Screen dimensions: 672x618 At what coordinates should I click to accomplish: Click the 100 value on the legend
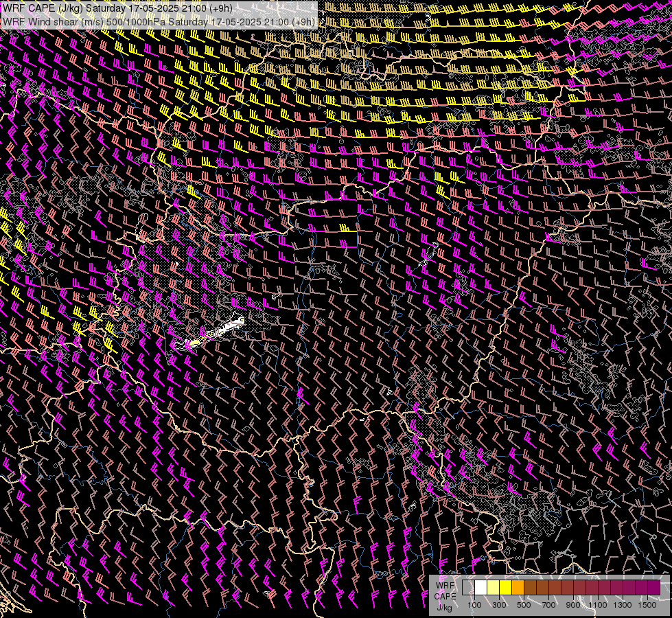(x=474, y=605)
